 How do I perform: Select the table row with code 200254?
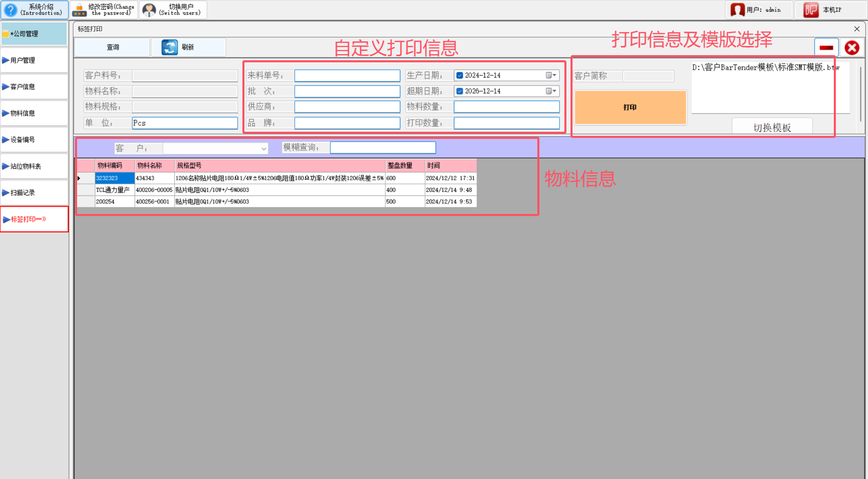click(114, 202)
